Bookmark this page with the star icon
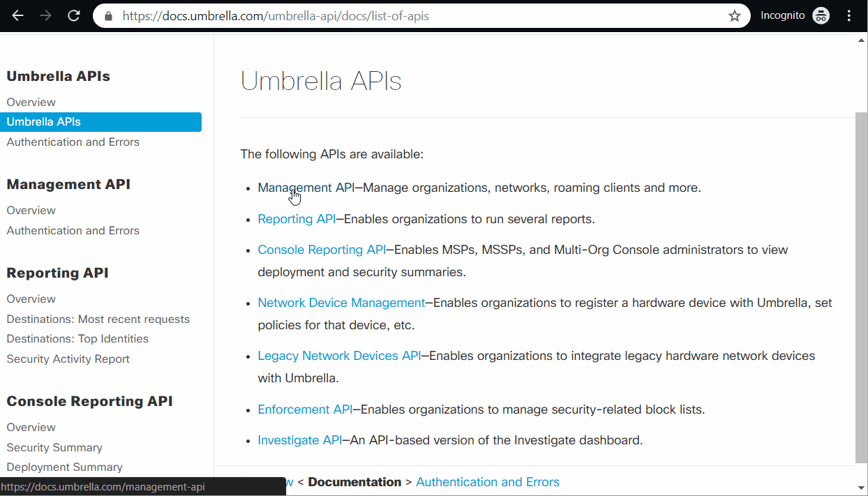The image size is (868, 496). click(x=734, y=15)
